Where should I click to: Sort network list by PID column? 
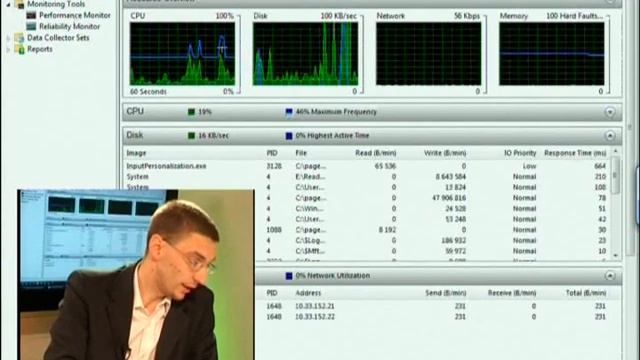point(272,293)
